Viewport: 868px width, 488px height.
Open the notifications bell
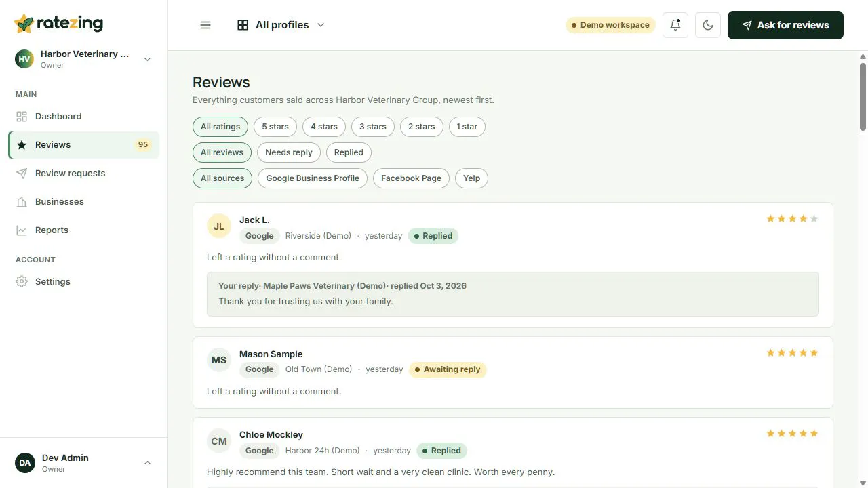point(675,25)
